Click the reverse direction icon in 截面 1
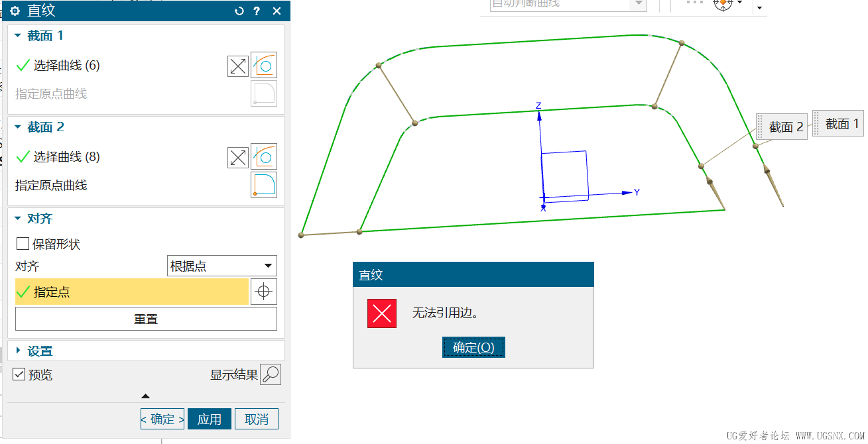The height and width of the screenshot is (444, 868). click(x=238, y=66)
